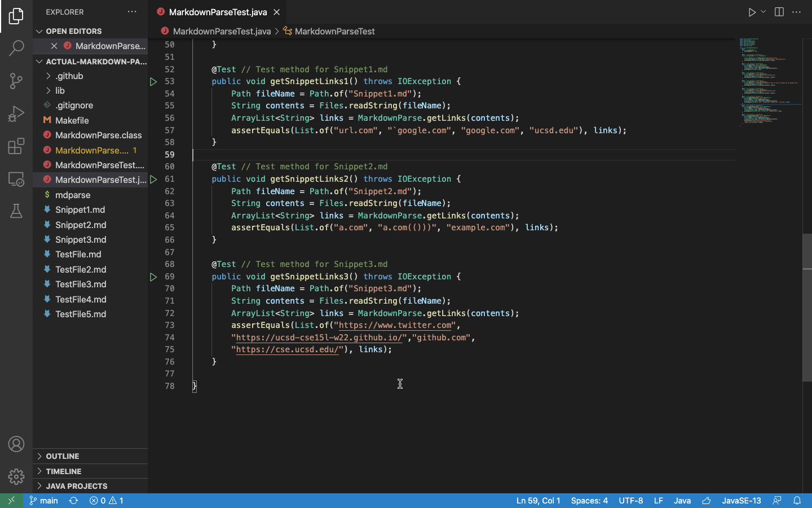Open the Accounts menu
The image size is (812, 508).
point(16,444)
